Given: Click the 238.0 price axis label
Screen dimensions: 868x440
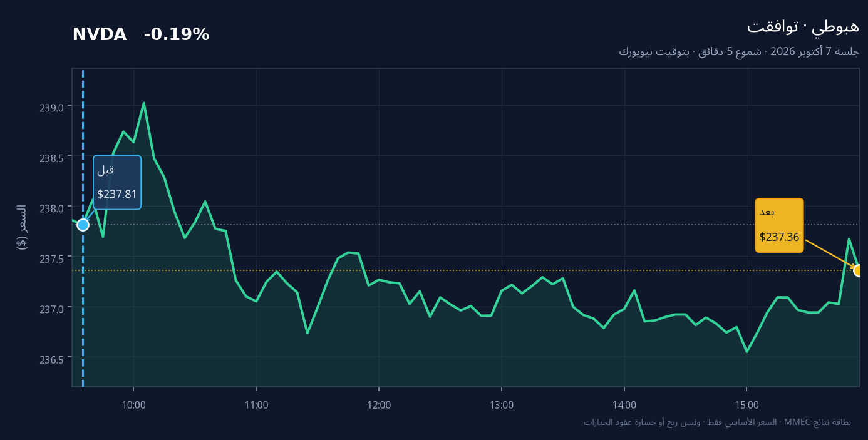Looking at the screenshot, I should click(x=51, y=208).
